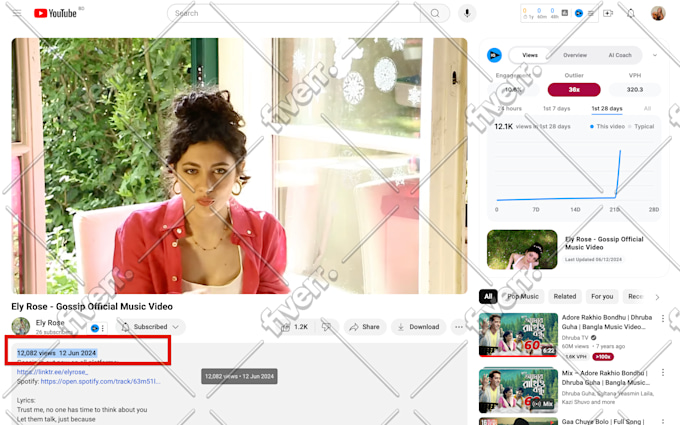Click the 12,082 views 12 Jun 2024 text

tap(56, 353)
